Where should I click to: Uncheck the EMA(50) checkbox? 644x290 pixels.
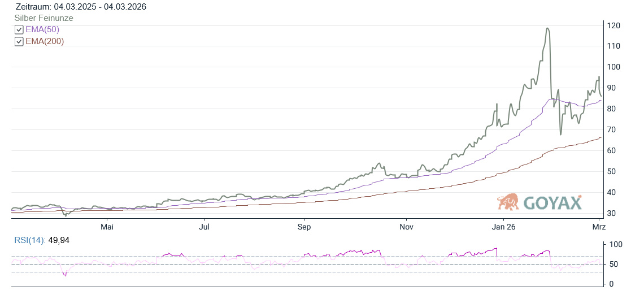pos(19,30)
